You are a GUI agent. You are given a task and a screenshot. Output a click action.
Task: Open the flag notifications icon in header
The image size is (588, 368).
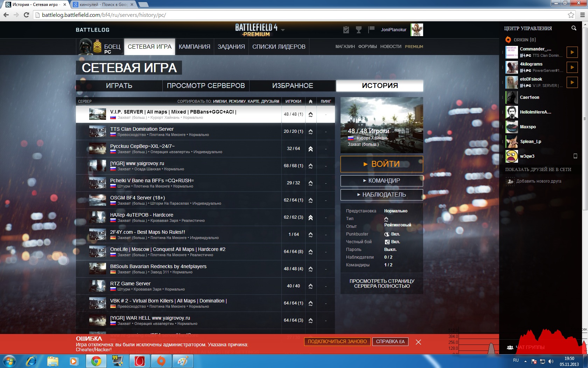[371, 30]
